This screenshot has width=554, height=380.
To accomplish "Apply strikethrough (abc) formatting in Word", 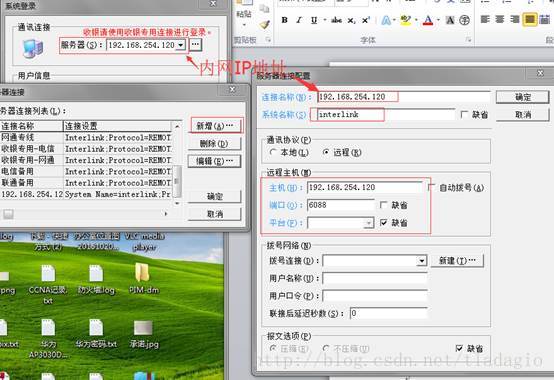I will [x=336, y=20].
